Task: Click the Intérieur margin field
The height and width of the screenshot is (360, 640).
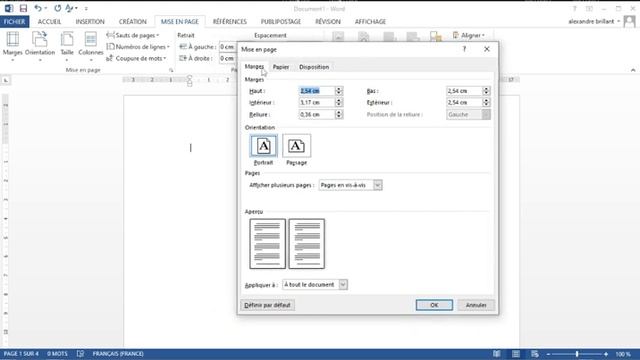Action: (317, 102)
